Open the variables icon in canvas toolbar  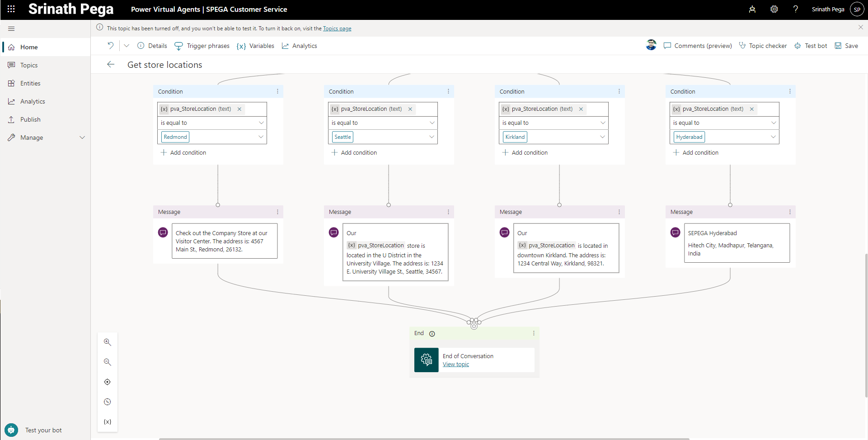click(x=107, y=422)
